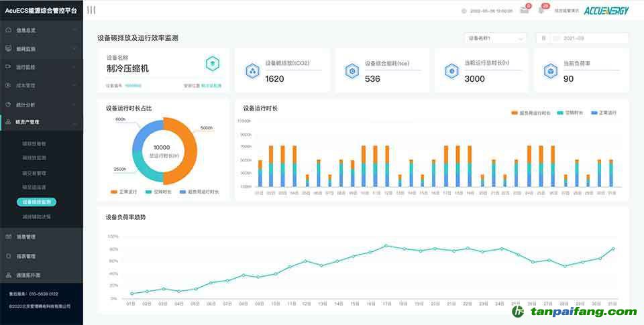This screenshot has height=325, width=644.
Task: Click the hexagon icon in 制冷压缩机 card
Action: pyautogui.click(x=213, y=64)
